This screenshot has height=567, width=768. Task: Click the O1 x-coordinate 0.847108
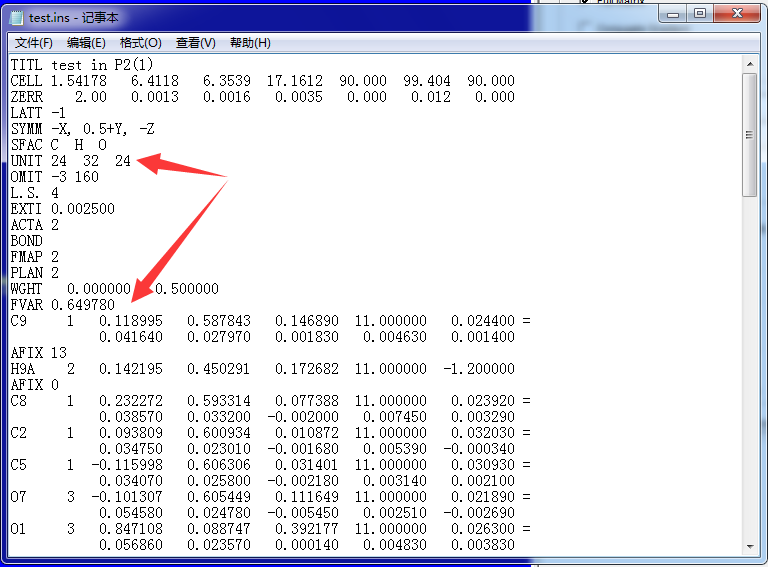coord(131,529)
